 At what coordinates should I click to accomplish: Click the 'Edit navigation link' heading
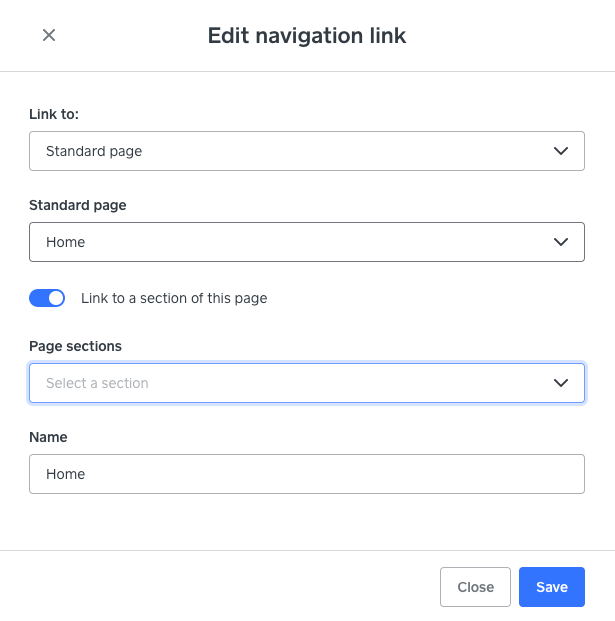[307, 36]
